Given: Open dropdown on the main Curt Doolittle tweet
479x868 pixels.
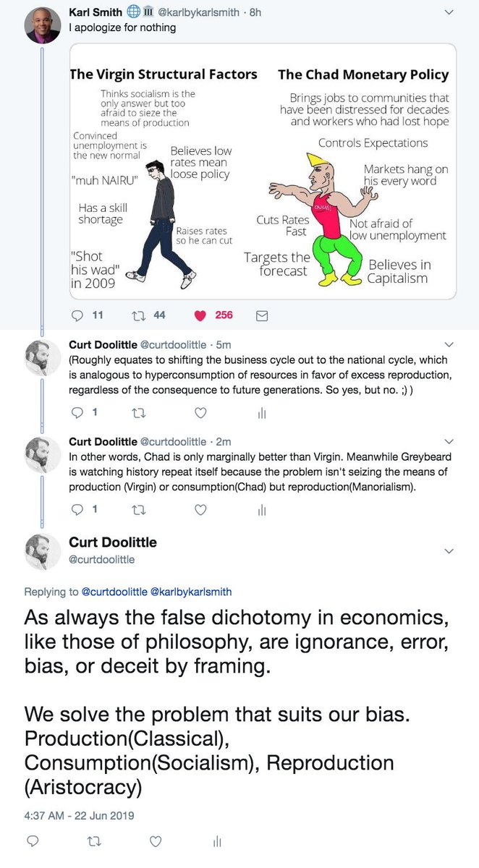Looking at the screenshot, I should [449, 551].
